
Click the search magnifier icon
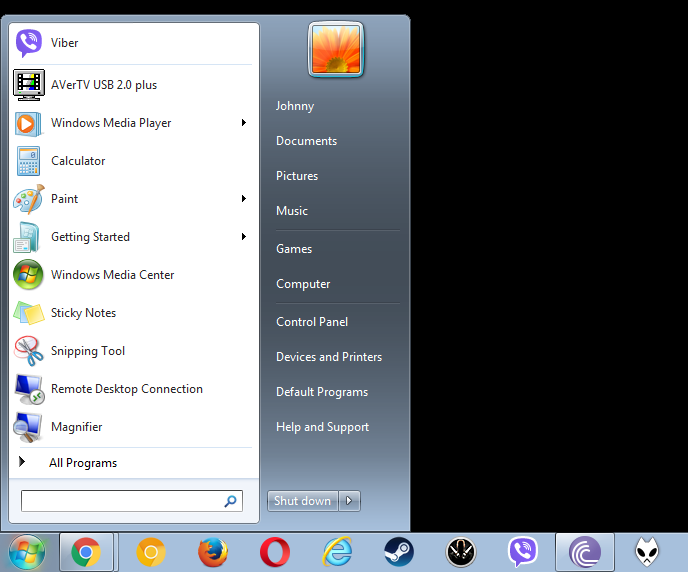pyautogui.click(x=230, y=501)
